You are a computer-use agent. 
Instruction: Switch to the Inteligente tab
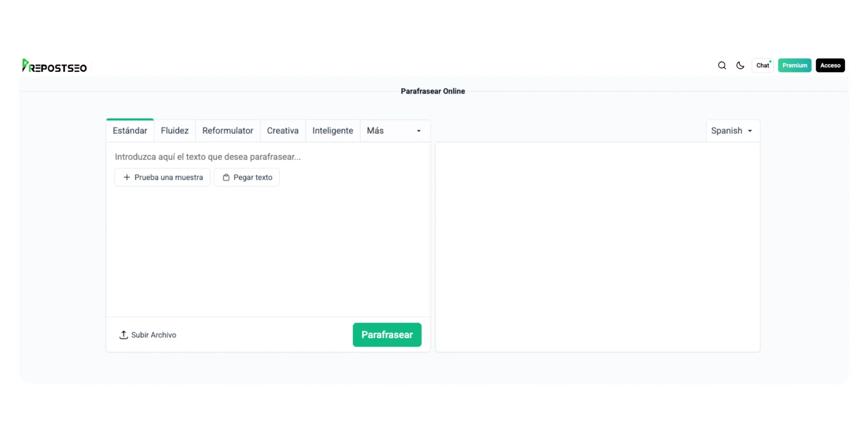click(332, 131)
